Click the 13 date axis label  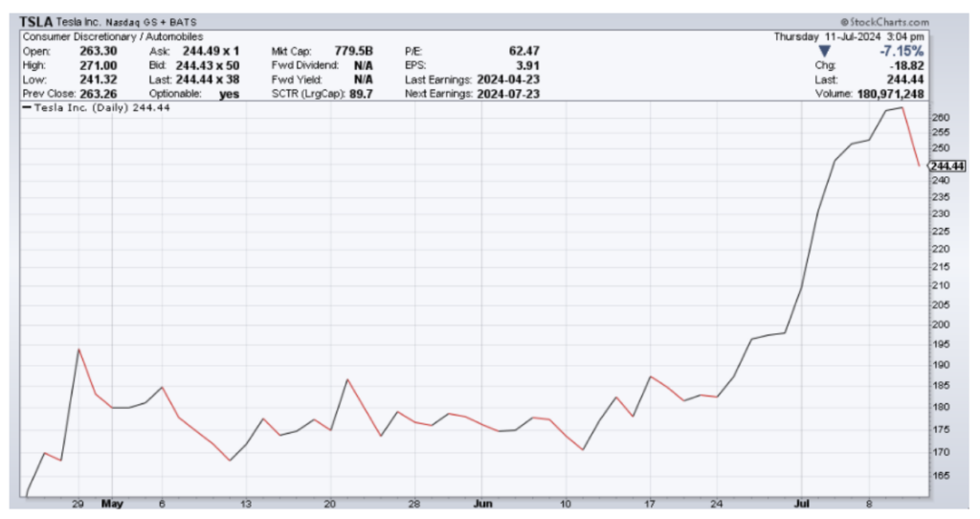tap(246, 504)
